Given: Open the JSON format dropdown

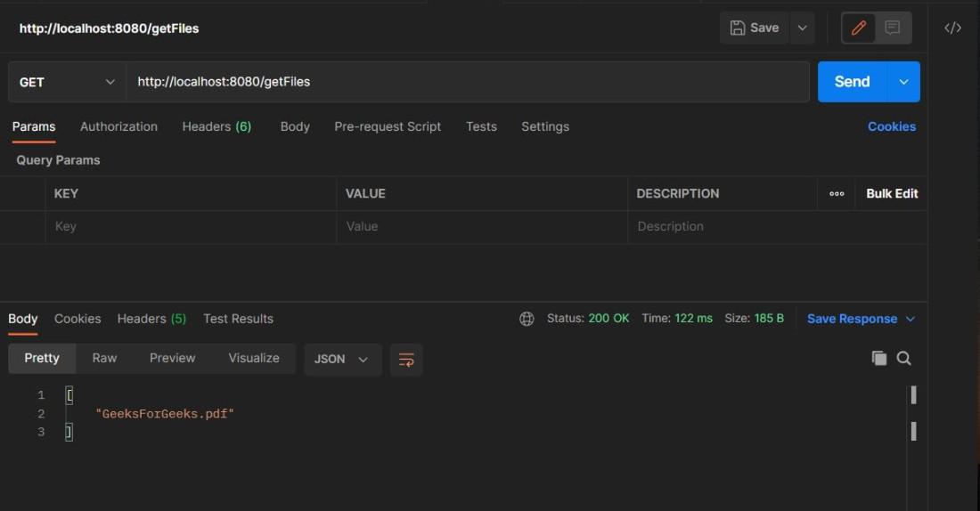Looking at the screenshot, I should 342,359.
